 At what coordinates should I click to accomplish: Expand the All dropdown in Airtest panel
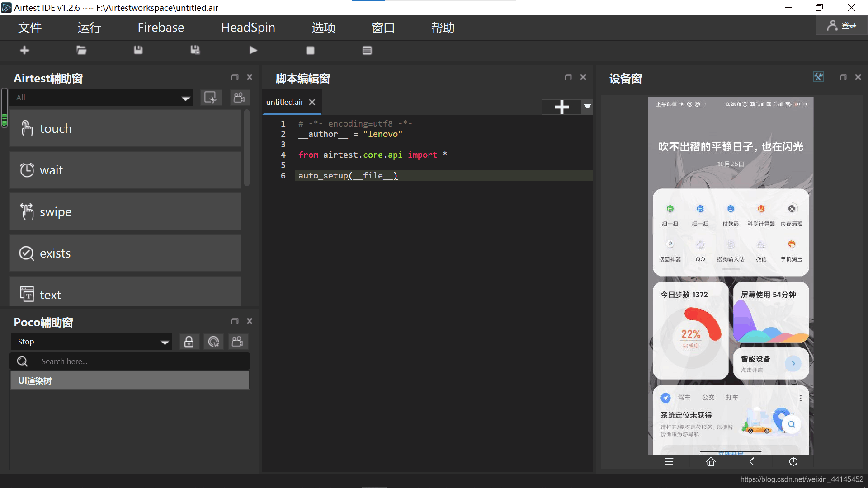coord(185,97)
